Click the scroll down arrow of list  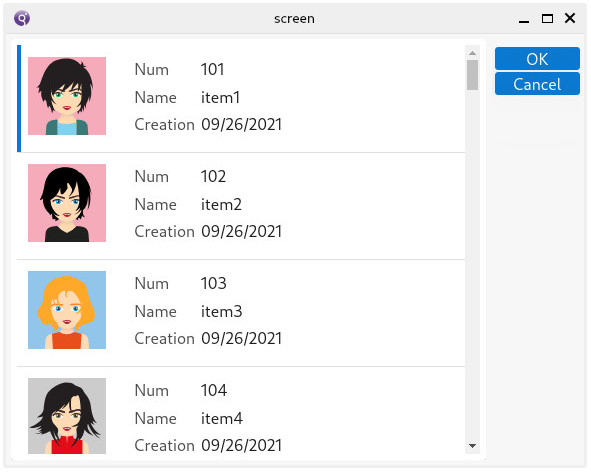coord(472,446)
